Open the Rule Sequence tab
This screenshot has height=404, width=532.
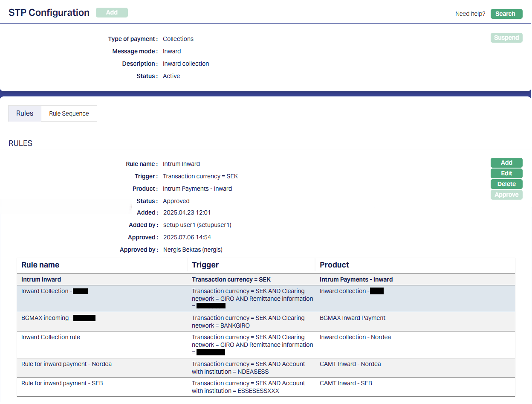(x=69, y=113)
